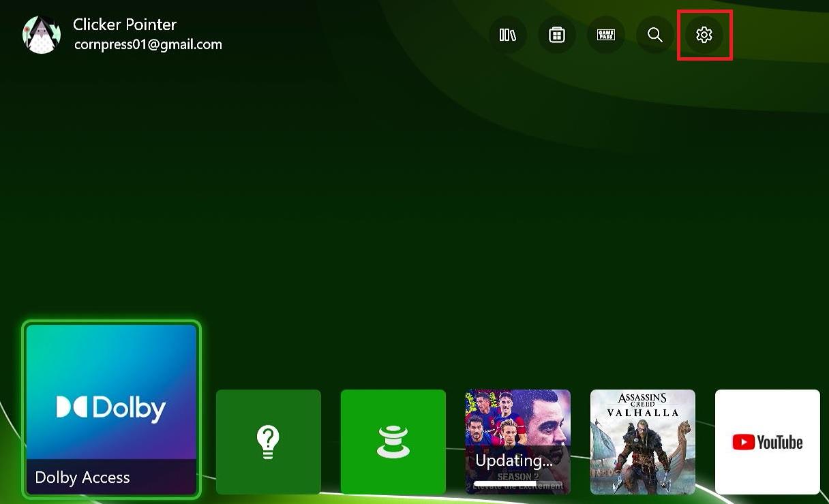Click the cornpress01@gmail.com account email

pyautogui.click(x=148, y=45)
